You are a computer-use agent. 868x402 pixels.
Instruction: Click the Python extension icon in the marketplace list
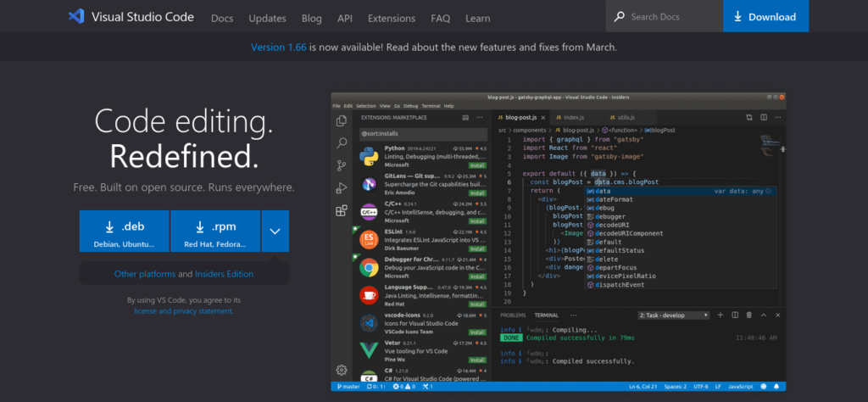pos(369,158)
